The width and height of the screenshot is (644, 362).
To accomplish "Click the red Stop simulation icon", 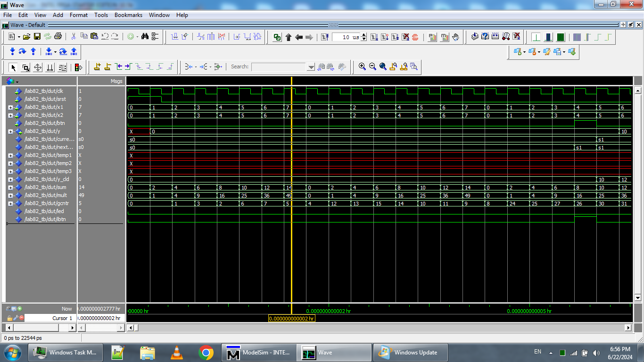I will pos(415,37).
